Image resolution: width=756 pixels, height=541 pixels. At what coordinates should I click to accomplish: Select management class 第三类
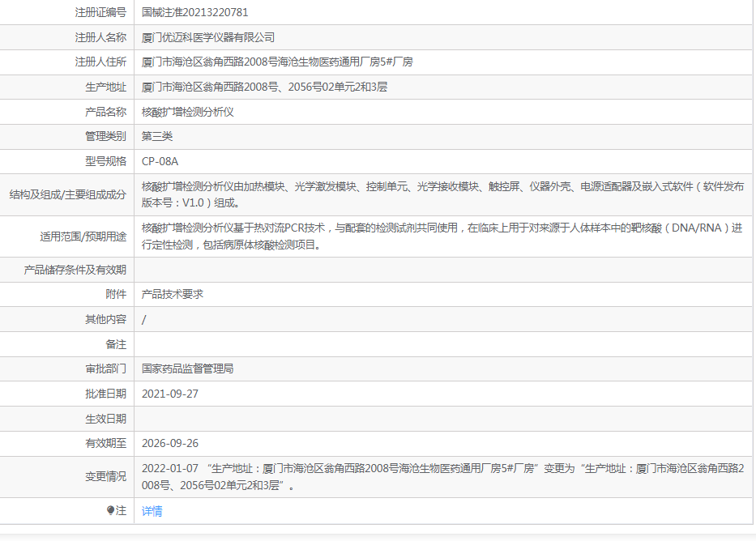(157, 136)
